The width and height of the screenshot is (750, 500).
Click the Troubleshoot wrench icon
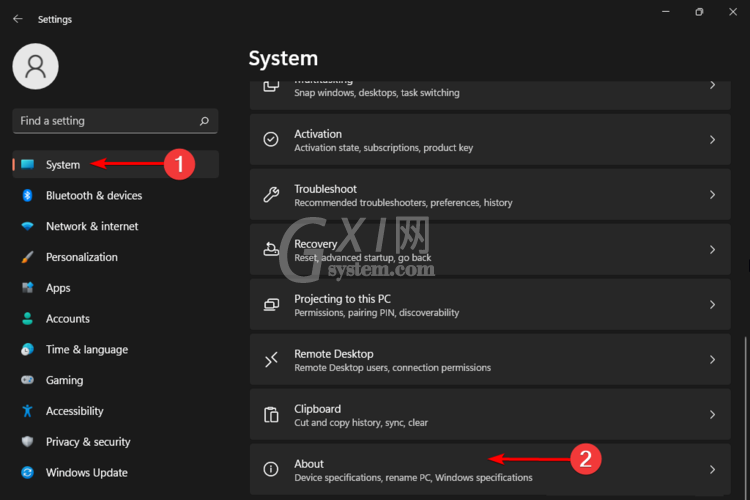click(x=271, y=194)
